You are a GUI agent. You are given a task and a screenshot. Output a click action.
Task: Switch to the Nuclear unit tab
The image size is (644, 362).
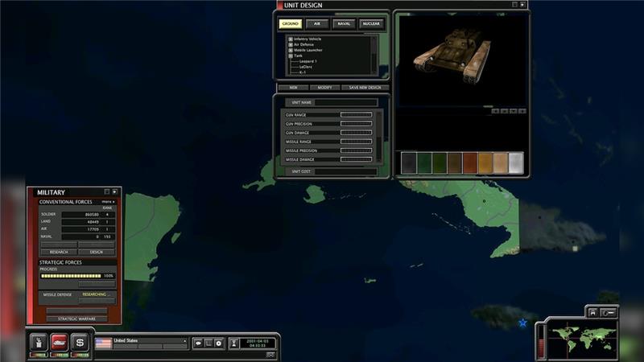point(370,24)
